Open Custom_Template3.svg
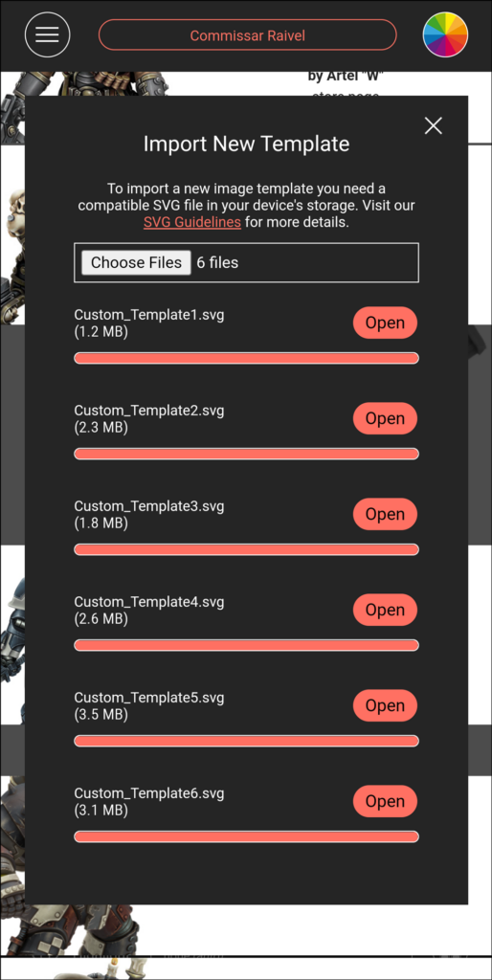Image resolution: width=492 pixels, height=980 pixels. pyautogui.click(x=385, y=514)
